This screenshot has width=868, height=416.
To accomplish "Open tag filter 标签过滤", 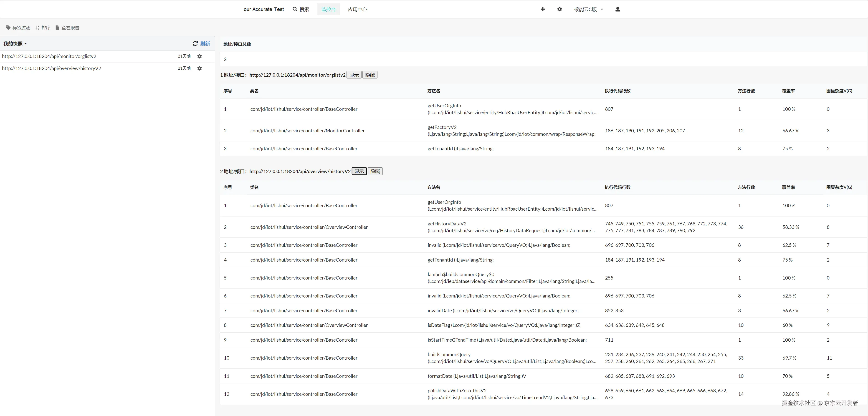I will [18, 28].
